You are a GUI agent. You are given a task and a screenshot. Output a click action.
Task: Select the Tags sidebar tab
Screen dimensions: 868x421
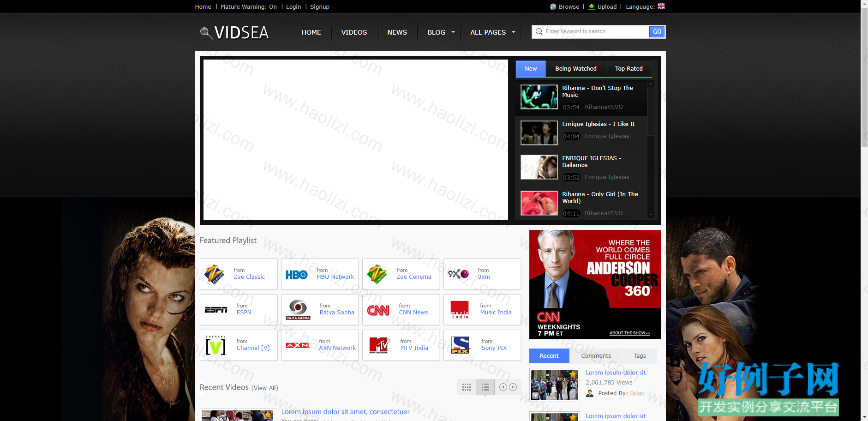point(640,356)
